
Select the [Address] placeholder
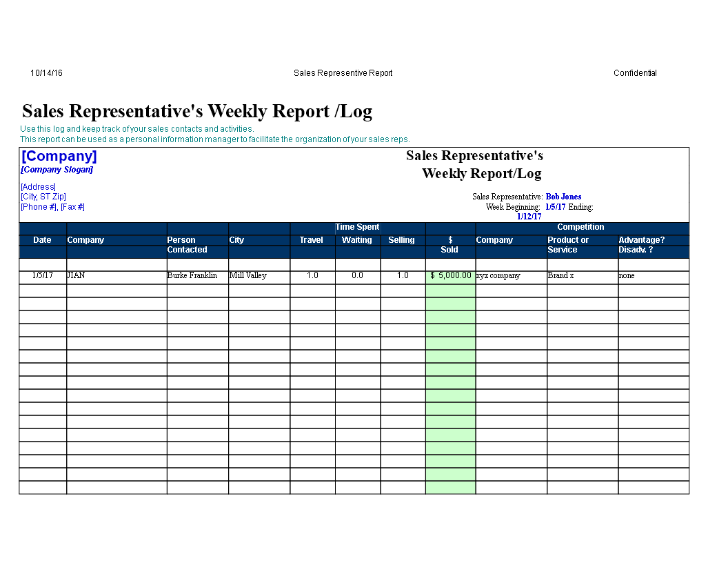pyautogui.click(x=38, y=187)
